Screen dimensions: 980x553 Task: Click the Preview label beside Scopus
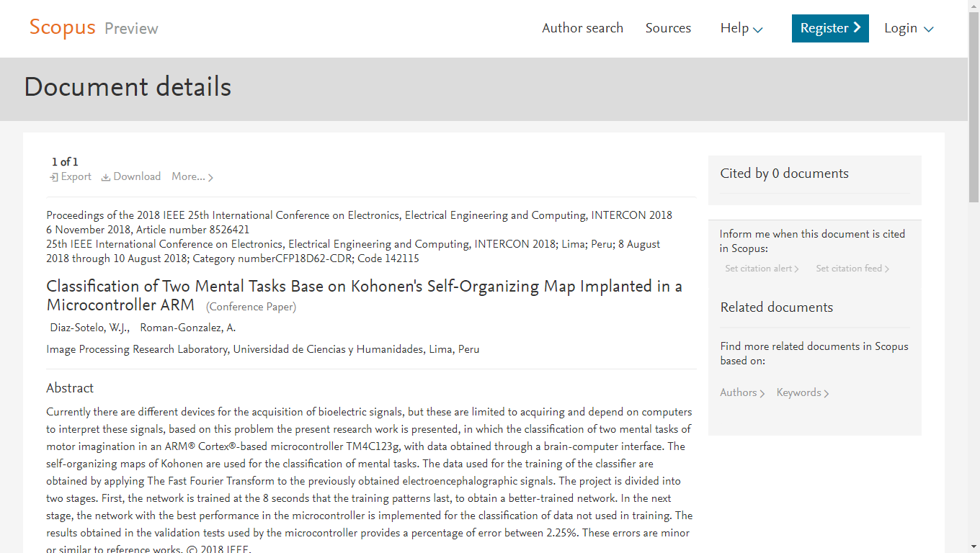click(131, 29)
